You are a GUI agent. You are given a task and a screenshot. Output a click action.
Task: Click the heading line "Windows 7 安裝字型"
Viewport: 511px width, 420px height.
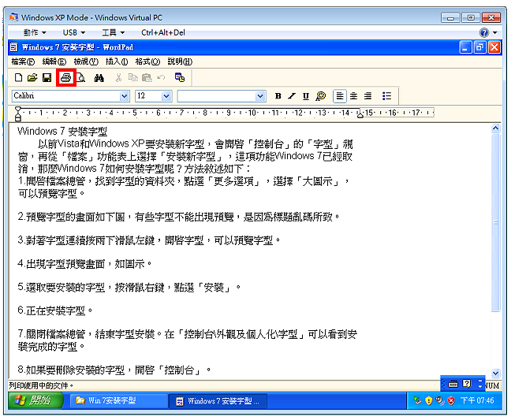click(62, 132)
